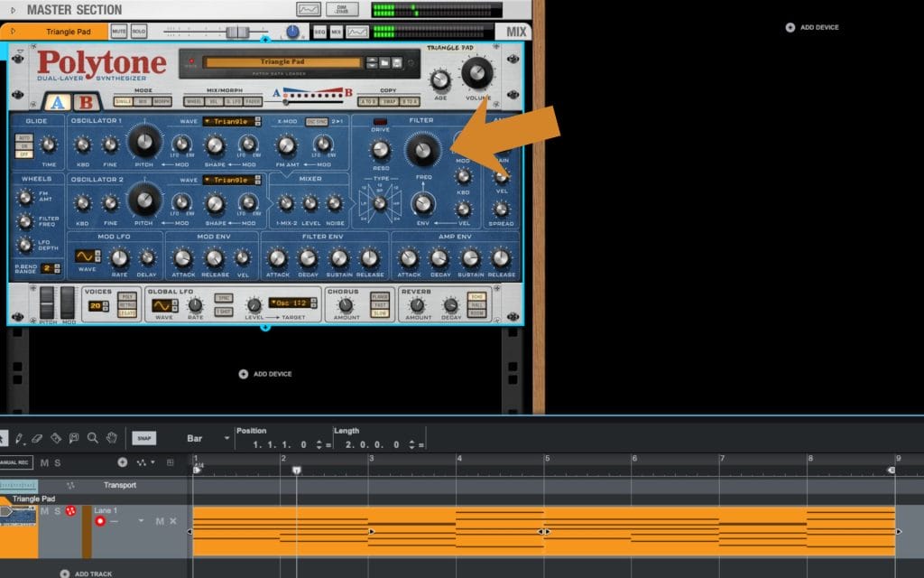The height and width of the screenshot is (578, 924).
Task: Click the Razor tool icon
Action: (x=56, y=438)
